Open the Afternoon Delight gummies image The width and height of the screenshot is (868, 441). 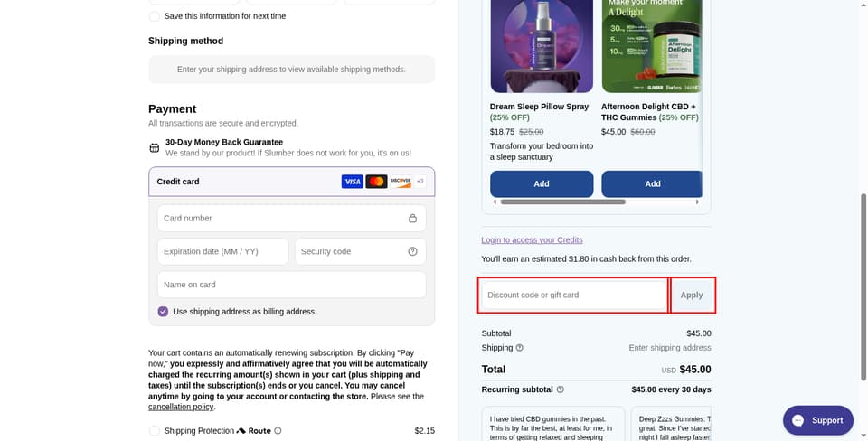click(x=652, y=46)
